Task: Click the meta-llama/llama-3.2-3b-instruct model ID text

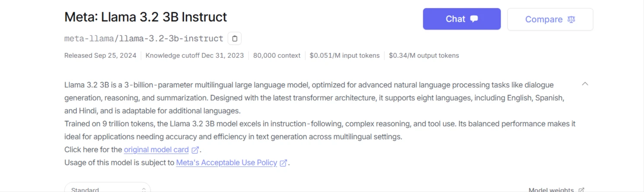Action: [143, 38]
